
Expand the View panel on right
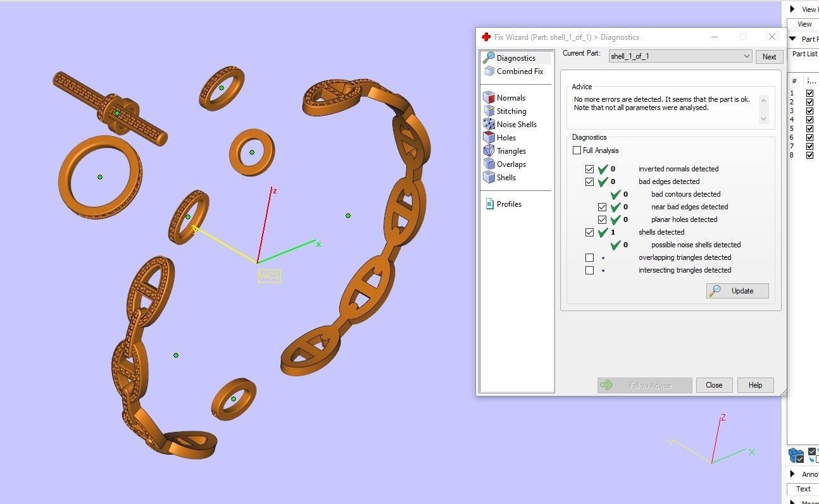pyautogui.click(x=792, y=9)
